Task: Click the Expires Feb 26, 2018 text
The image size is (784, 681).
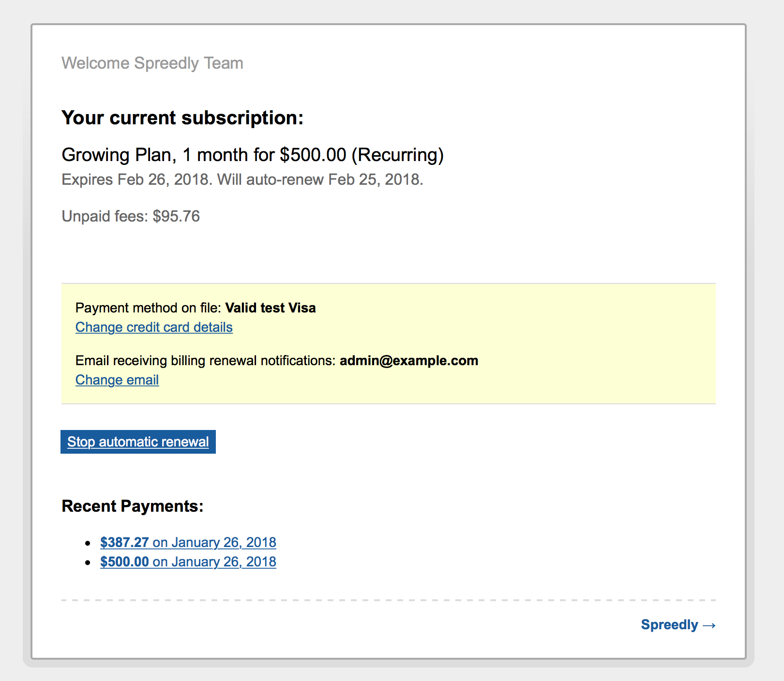Action: coord(137,179)
